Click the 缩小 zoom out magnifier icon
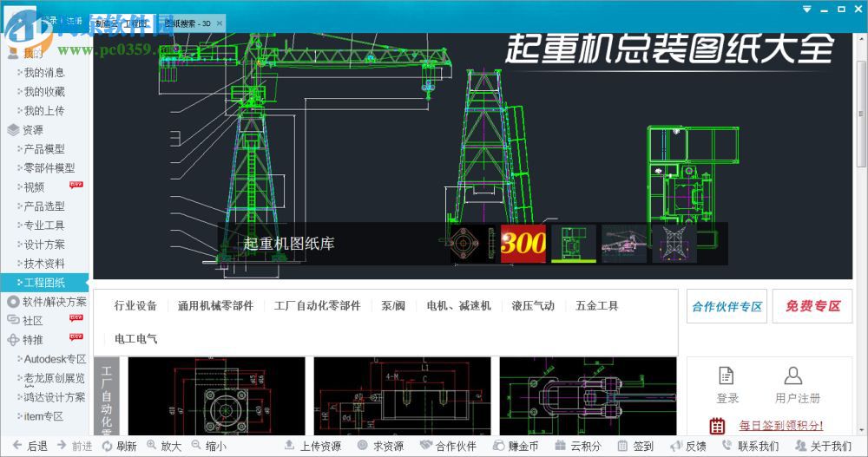 [196, 445]
